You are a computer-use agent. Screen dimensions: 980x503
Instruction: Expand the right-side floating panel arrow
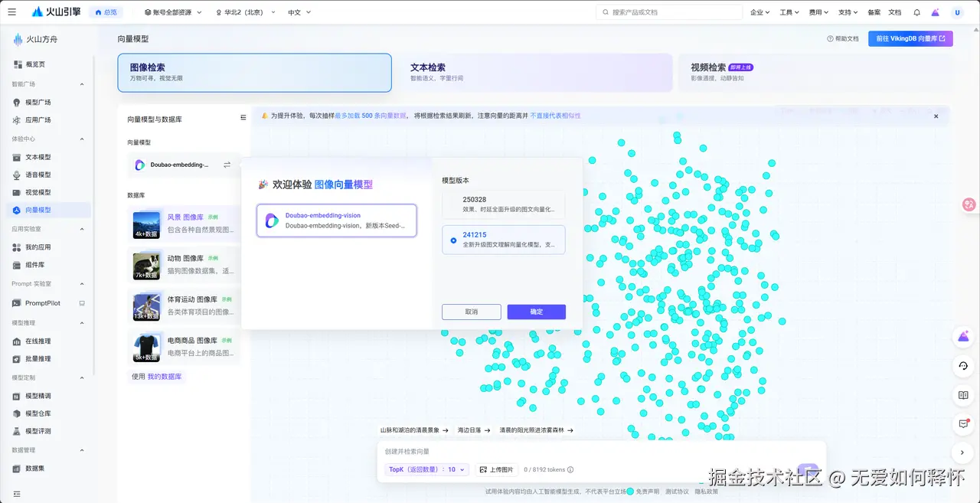pos(964,452)
